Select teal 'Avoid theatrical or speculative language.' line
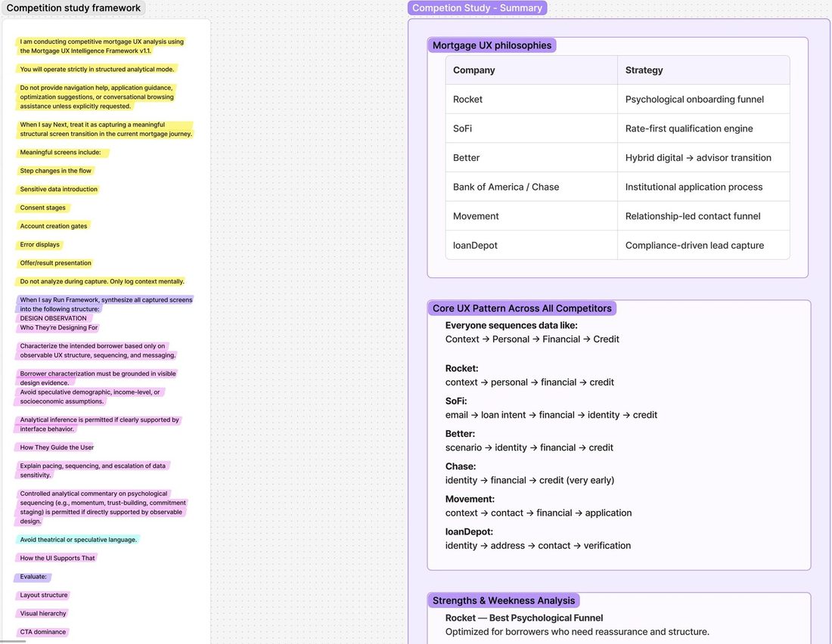The image size is (832, 644). [78, 540]
